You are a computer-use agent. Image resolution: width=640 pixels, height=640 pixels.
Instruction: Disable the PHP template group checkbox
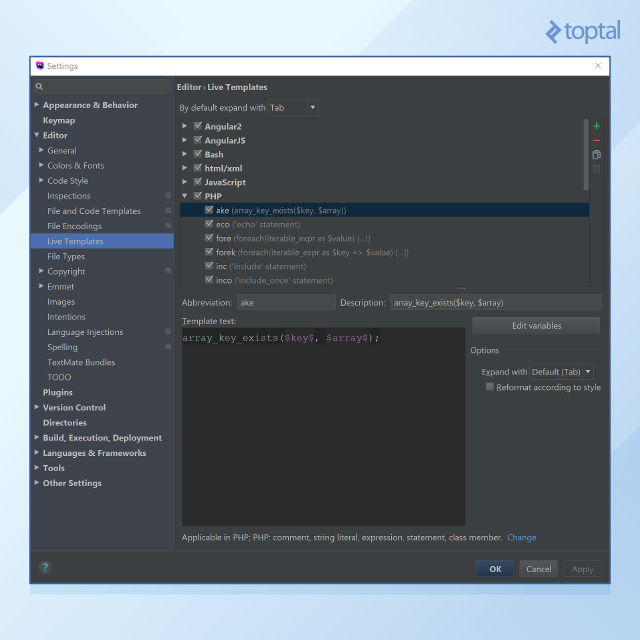(x=198, y=196)
